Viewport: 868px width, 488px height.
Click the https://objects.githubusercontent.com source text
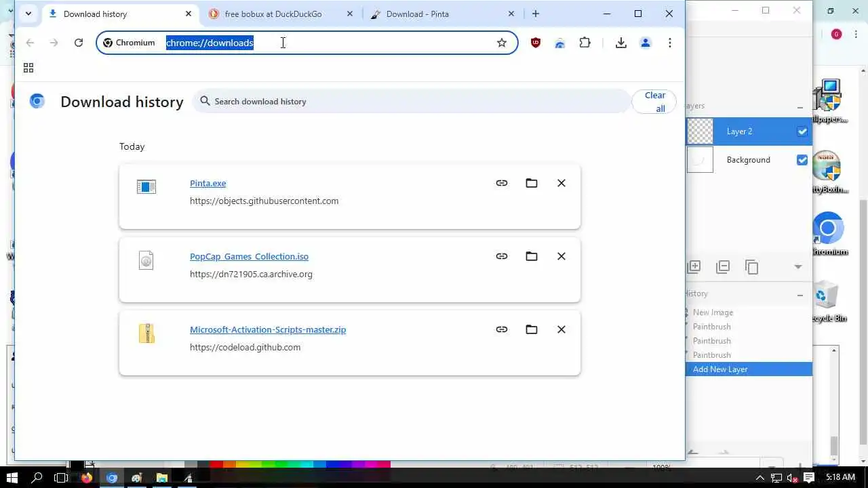264,201
